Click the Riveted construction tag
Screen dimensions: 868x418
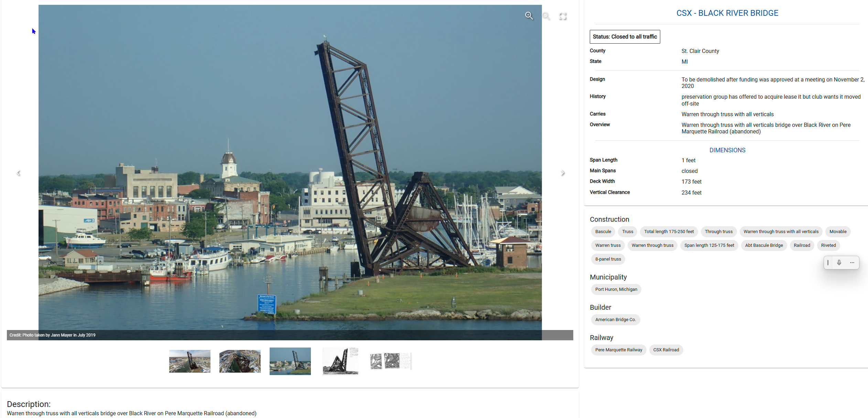pyautogui.click(x=828, y=245)
